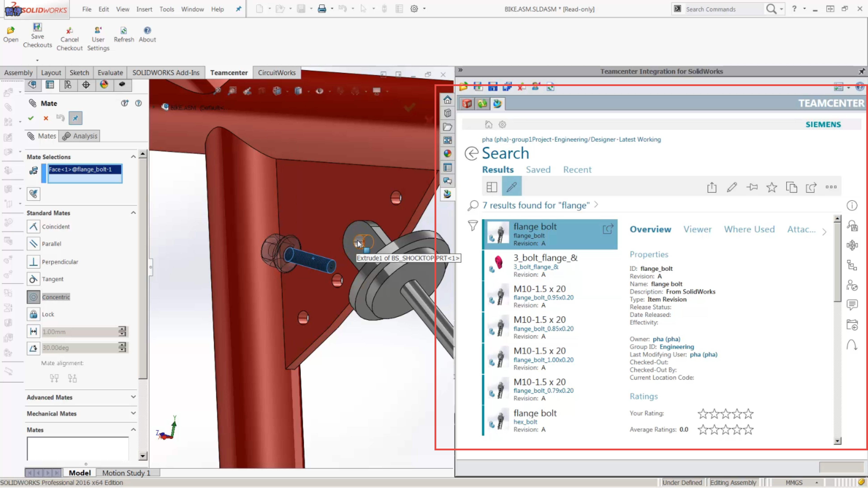
Task: Click the share upload icon in results toolbar
Action: coord(712,187)
